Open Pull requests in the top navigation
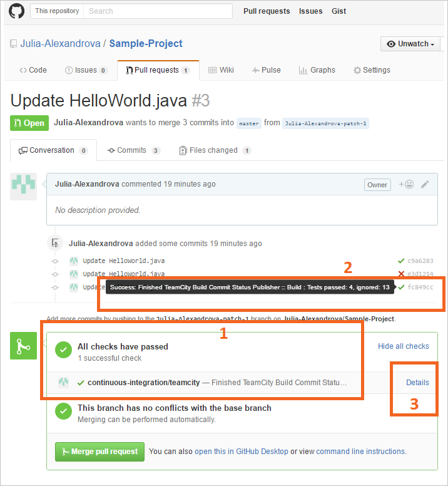The image size is (448, 486). coord(267,11)
